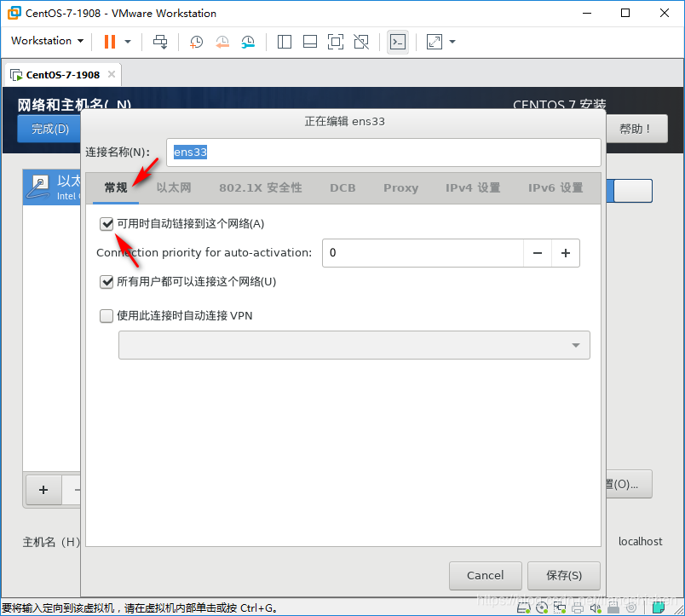The width and height of the screenshot is (685, 616).
Task: Click the sound device icon in status bar
Action: pos(596,608)
